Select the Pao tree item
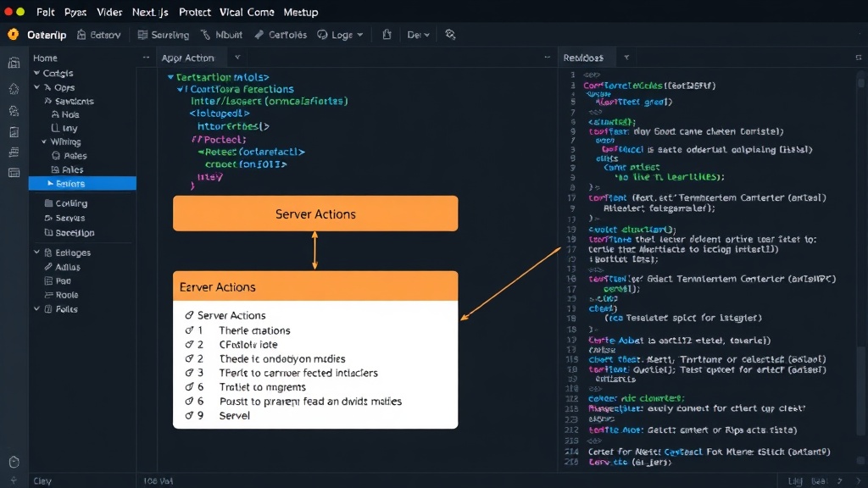The height and width of the screenshot is (488, 868). coord(58,281)
